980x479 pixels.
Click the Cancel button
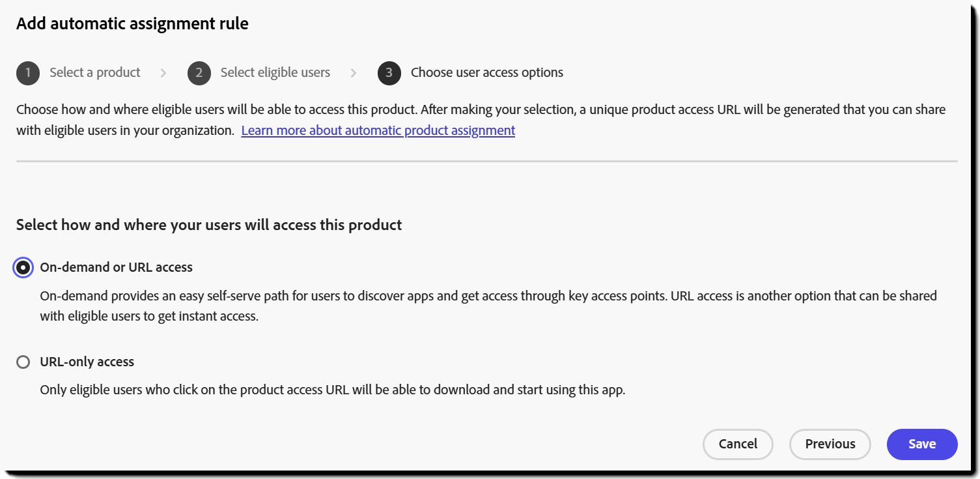737,444
